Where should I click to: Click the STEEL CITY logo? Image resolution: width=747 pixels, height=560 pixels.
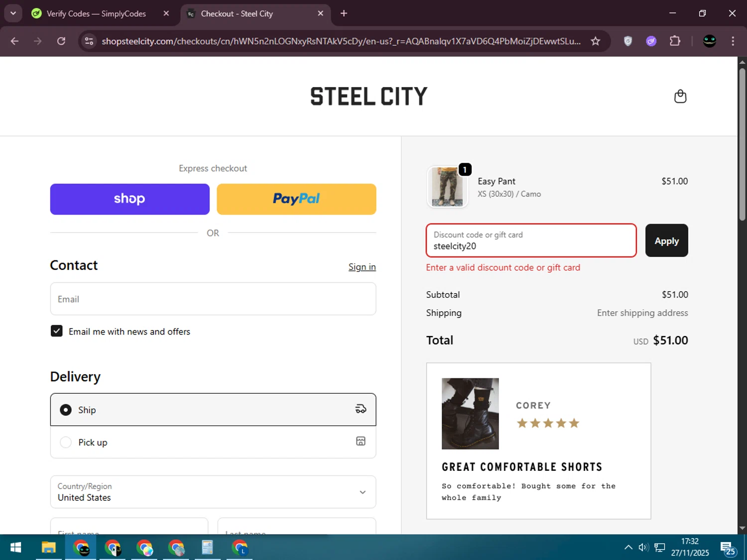pos(369,97)
